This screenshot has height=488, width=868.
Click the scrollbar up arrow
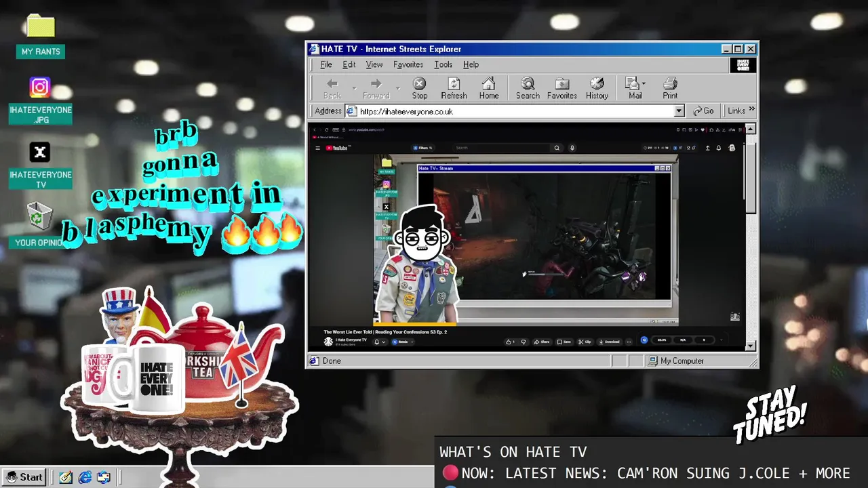(750, 129)
